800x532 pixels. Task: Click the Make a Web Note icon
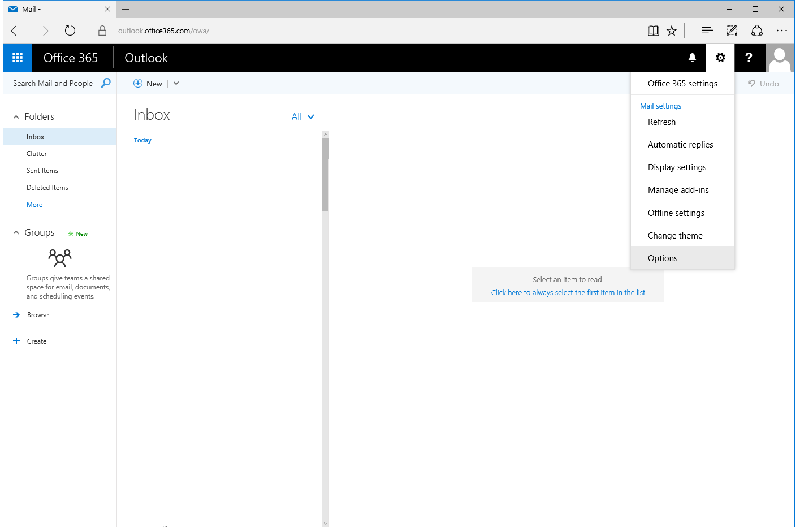click(732, 31)
